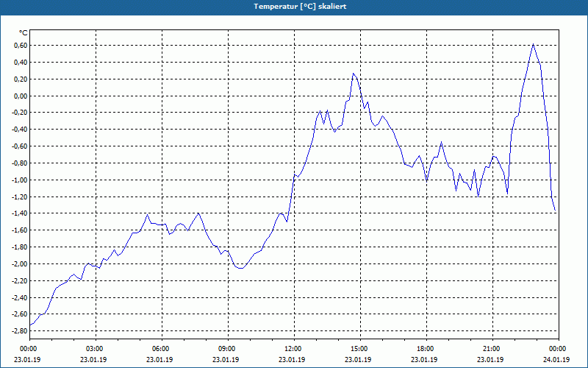Select the 0,60 y-axis value
The height and width of the screenshot is (368, 588).
pyautogui.click(x=21, y=46)
